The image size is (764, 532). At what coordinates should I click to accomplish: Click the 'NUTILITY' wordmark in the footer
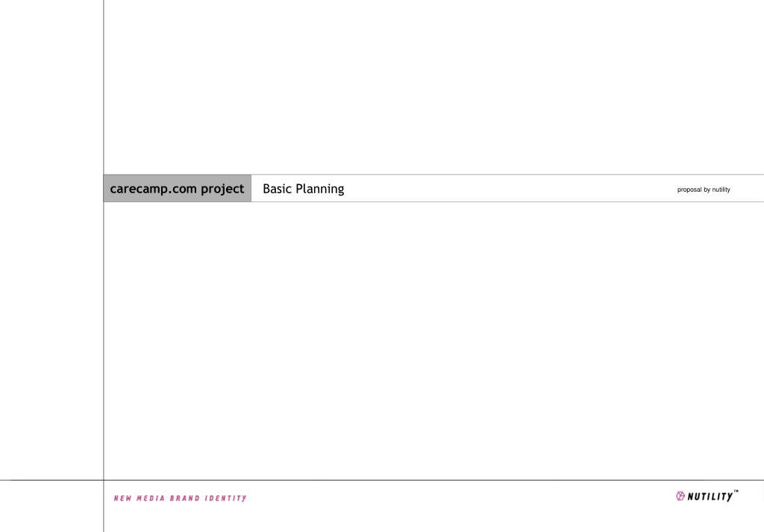[710, 496]
